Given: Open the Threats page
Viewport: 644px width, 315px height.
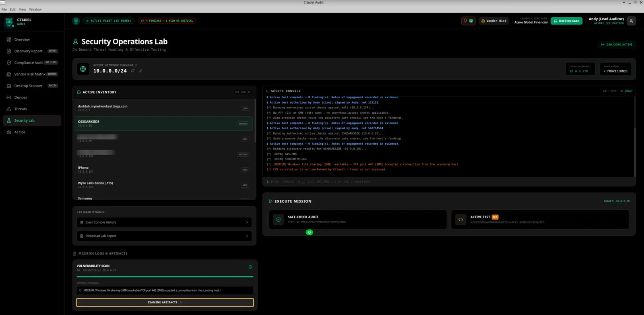Looking at the screenshot, I should (32, 109).
